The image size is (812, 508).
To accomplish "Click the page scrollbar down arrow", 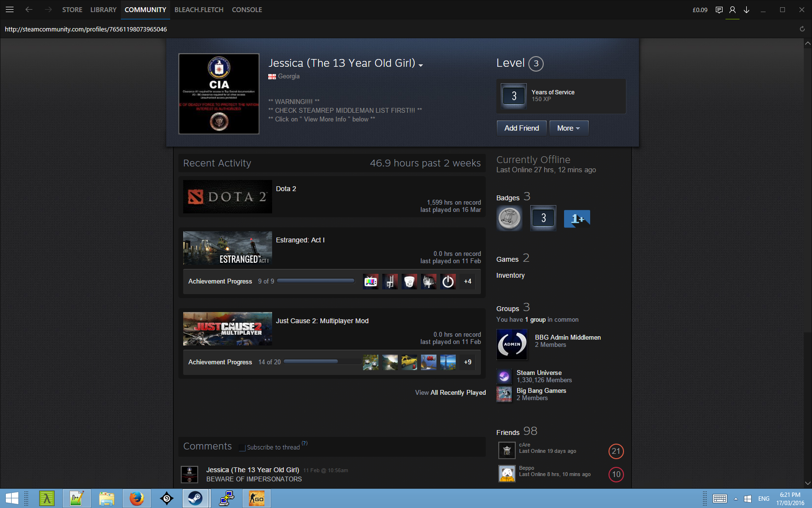I will tap(808, 483).
